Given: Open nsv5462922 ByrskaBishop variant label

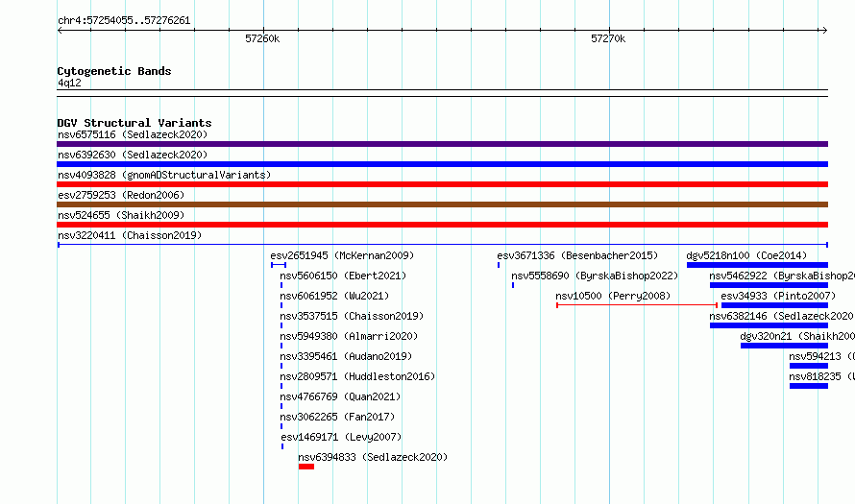Looking at the screenshot, I should tap(782, 276).
